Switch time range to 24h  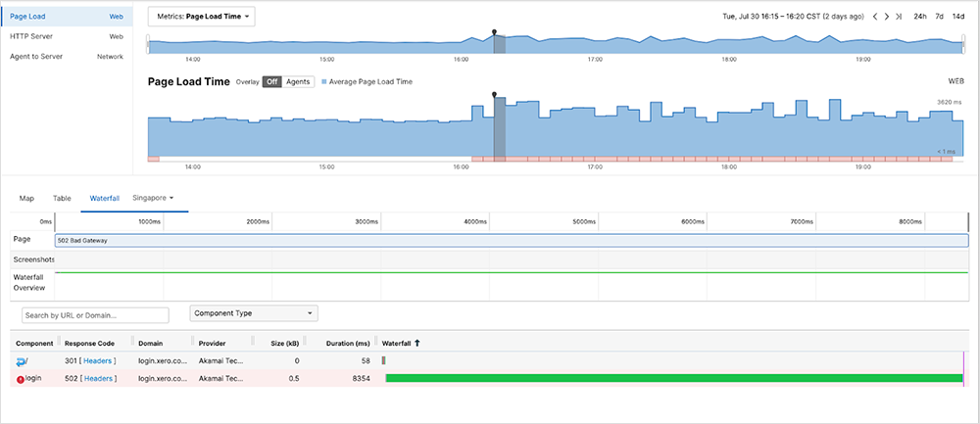point(921,17)
